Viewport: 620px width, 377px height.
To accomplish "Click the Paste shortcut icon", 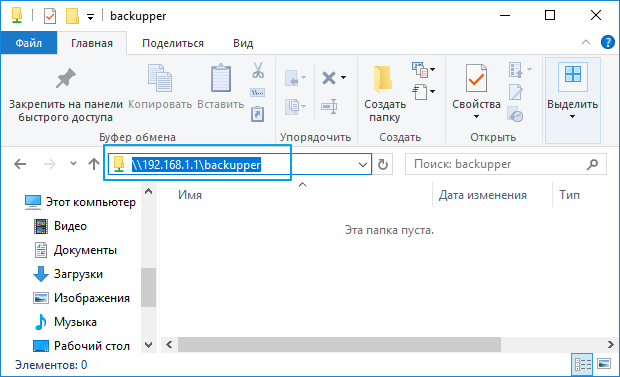I will (x=257, y=114).
